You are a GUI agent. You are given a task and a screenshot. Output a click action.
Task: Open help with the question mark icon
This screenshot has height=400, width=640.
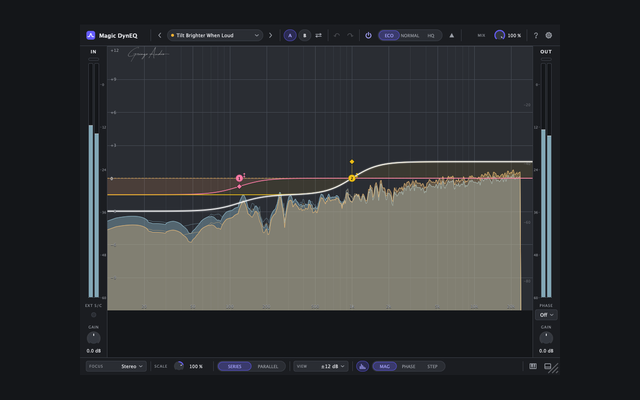pos(536,36)
